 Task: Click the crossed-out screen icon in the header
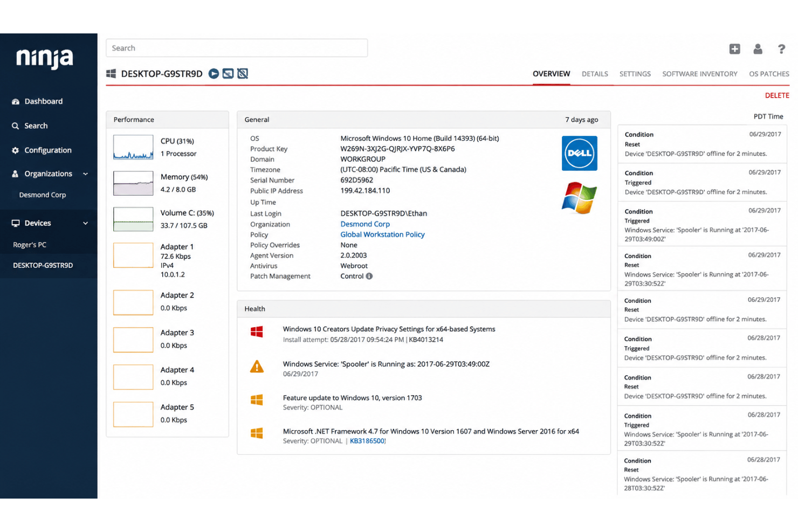click(x=243, y=73)
